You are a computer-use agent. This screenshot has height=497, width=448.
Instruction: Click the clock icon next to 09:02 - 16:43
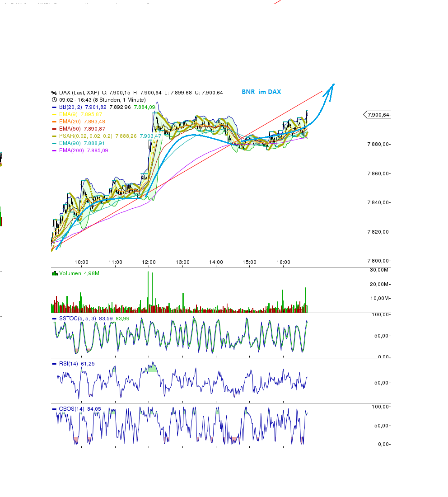54,100
